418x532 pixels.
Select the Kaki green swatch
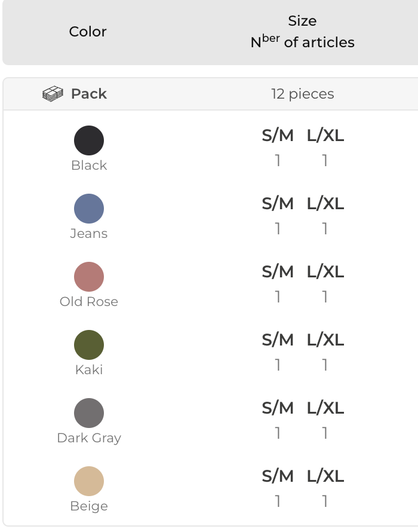pyautogui.click(x=89, y=346)
